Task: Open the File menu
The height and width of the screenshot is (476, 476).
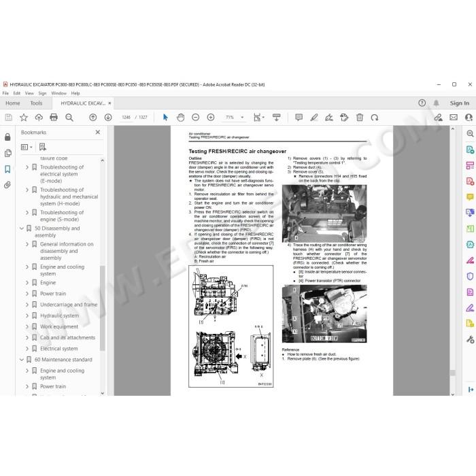Action: (x=5, y=93)
